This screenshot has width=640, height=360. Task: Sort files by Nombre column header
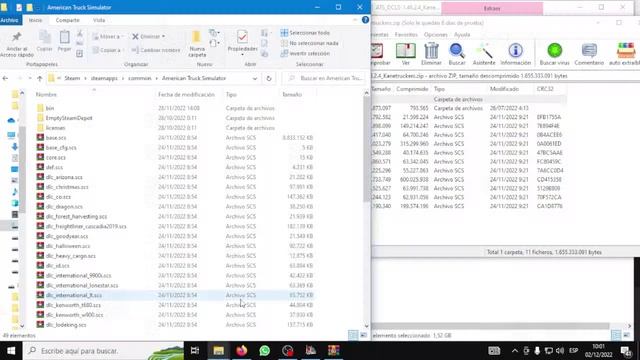tap(46, 95)
